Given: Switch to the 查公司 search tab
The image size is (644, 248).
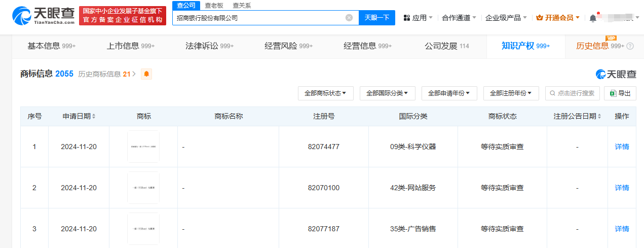Looking at the screenshot, I should coord(186,6).
